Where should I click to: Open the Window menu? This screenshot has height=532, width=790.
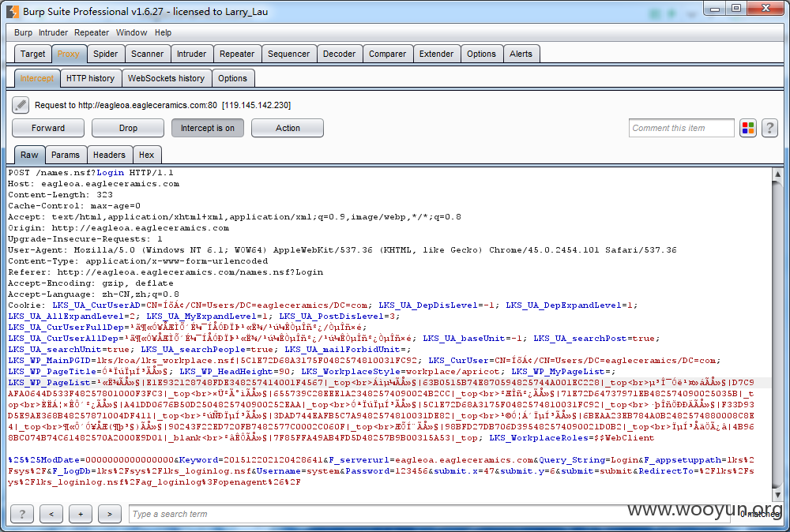click(131, 32)
